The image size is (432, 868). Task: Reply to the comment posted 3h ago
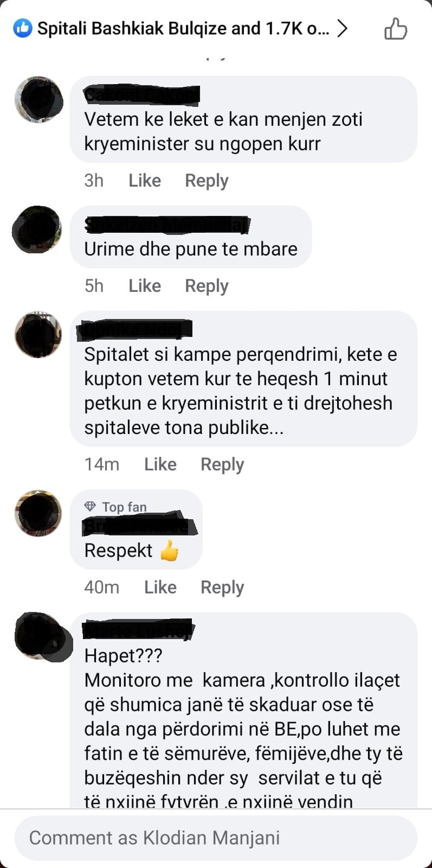tap(207, 181)
